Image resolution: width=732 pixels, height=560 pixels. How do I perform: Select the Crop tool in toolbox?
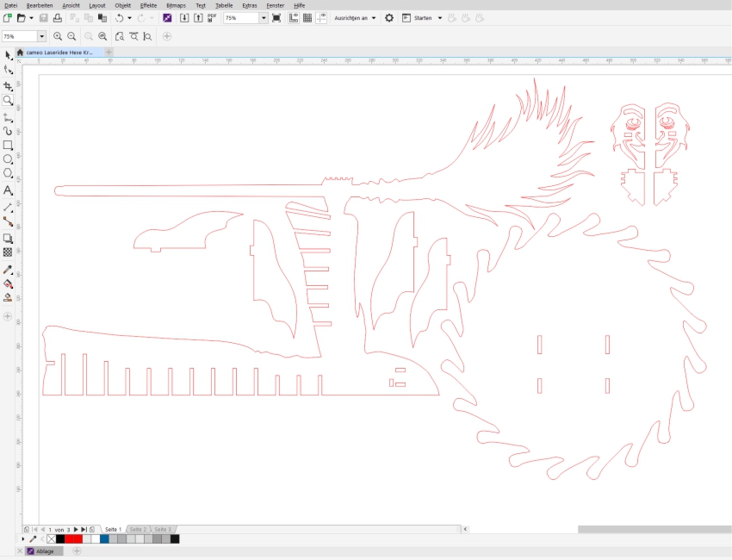coord(8,86)
